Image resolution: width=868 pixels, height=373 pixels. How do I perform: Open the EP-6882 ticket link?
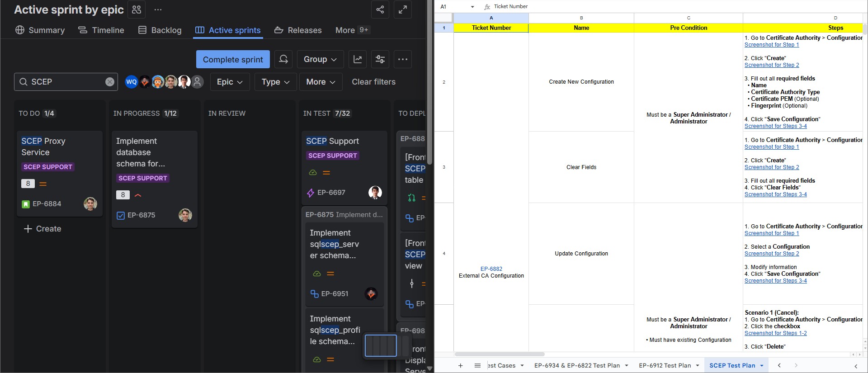(491, 269)
